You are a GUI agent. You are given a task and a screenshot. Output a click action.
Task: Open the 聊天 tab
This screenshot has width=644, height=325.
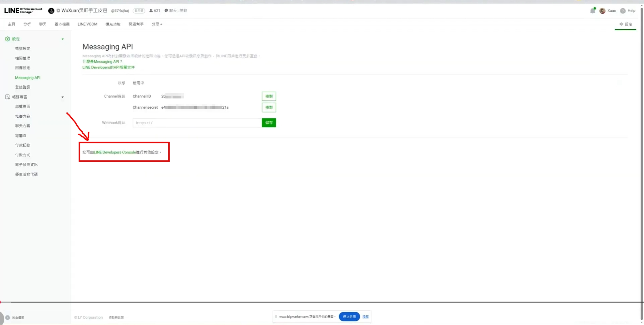(x=43, y=24)
